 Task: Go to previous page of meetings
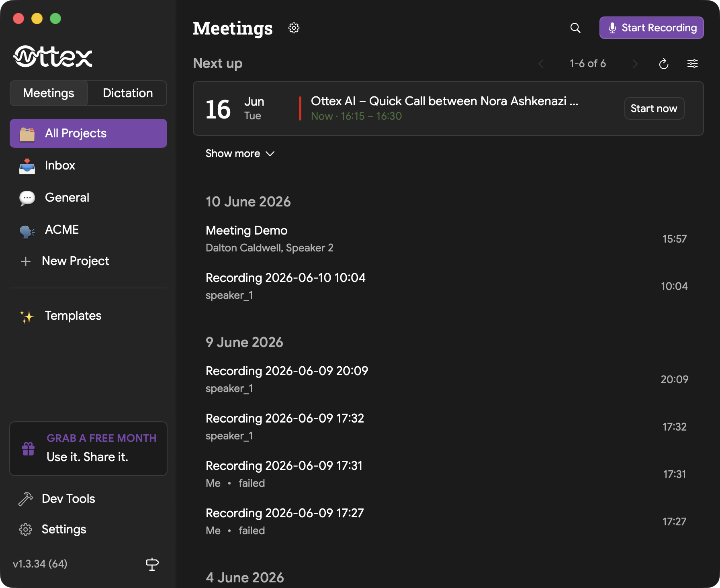541,64
